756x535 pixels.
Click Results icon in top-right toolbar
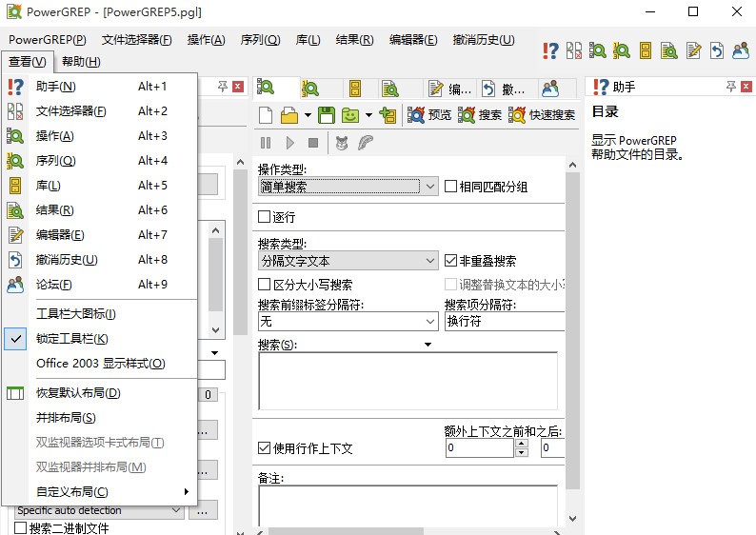point(669,50)
